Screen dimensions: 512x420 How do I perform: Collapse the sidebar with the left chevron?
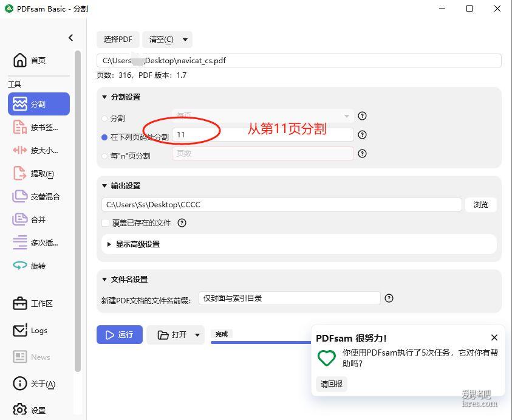coord(70,38)
